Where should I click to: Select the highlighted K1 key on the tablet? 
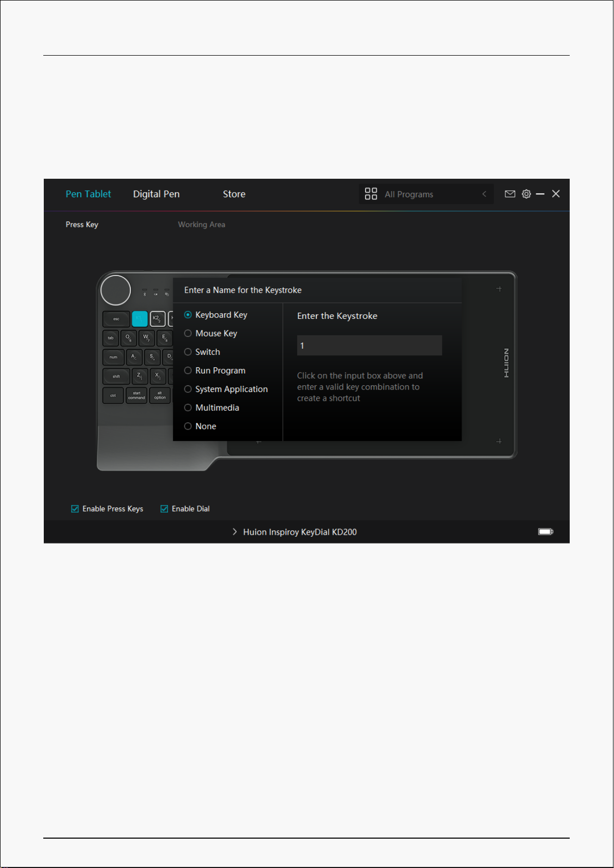[140, 319]
